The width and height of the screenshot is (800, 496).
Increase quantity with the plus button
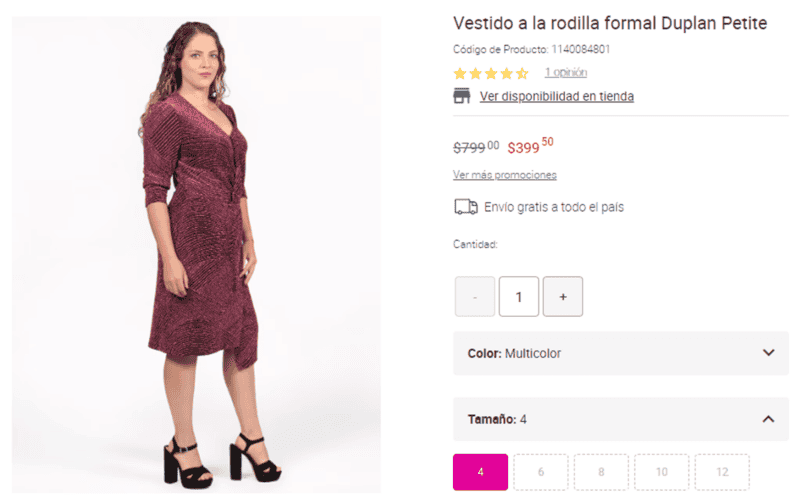[x=563, y=297]
